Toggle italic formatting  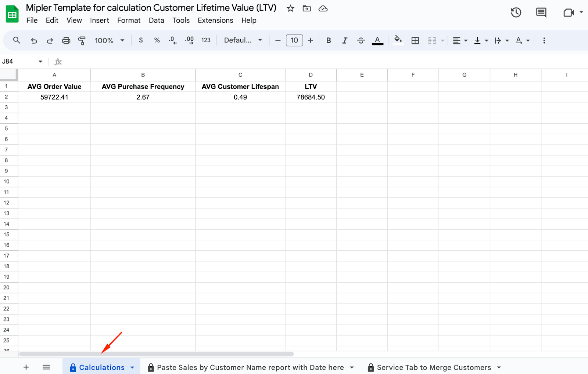[x=345, y=40]
